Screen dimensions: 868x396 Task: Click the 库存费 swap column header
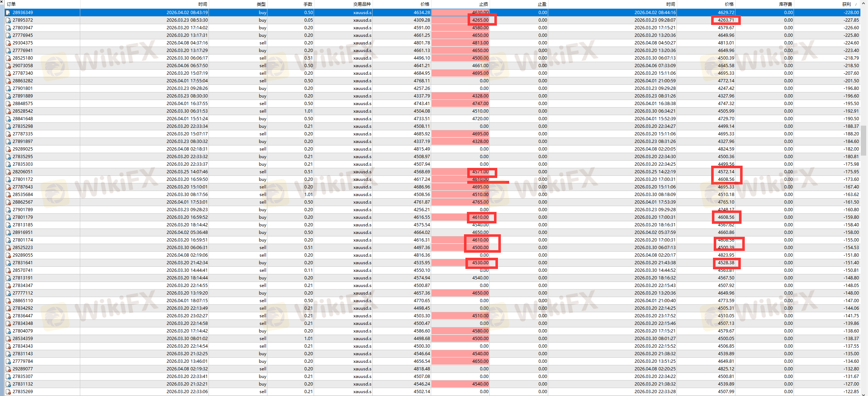[x=785, y=4]
